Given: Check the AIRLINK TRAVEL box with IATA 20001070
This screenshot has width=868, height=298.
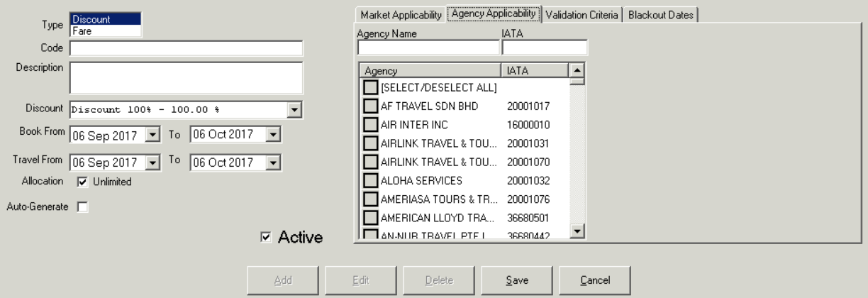Looking at the screenshot, I should [x=371, y=162].
